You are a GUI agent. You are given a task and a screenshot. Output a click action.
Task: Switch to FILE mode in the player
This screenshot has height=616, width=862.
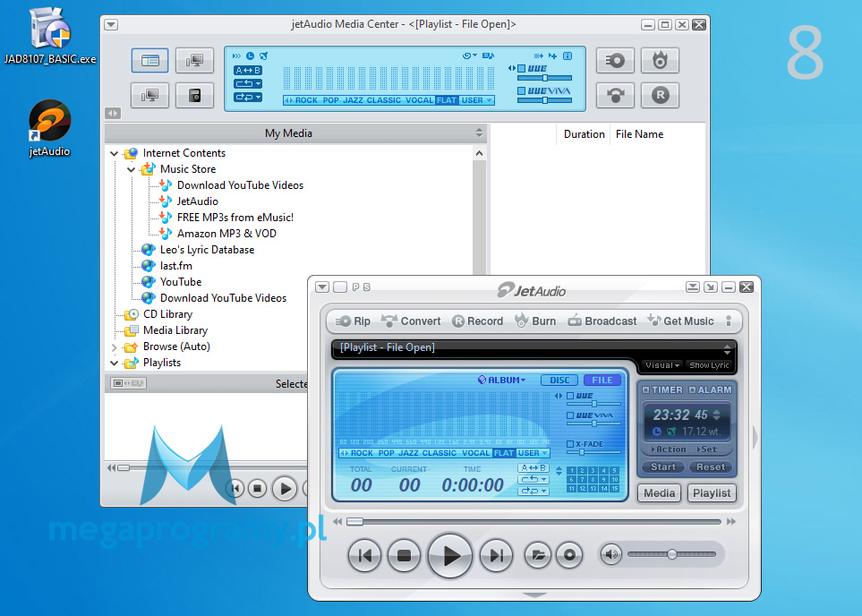602,380
